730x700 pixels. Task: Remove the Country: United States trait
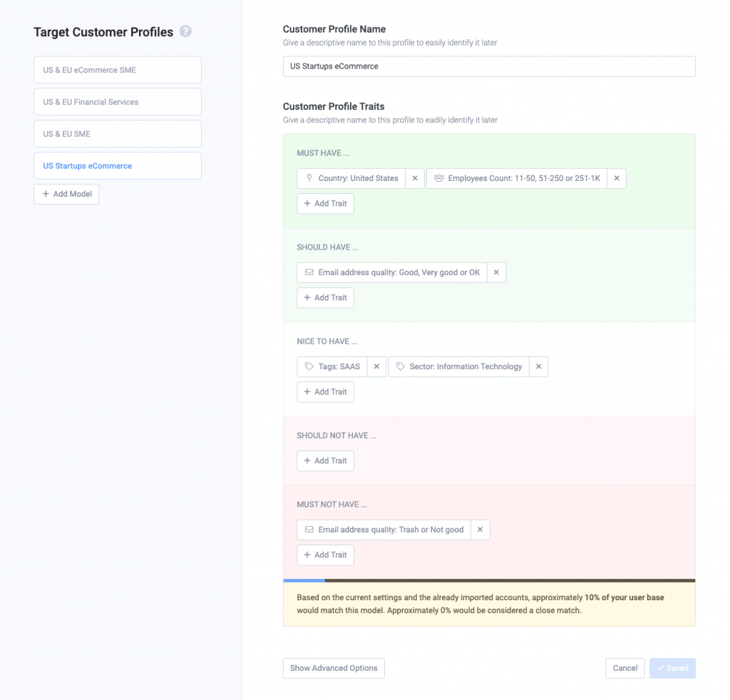click(415, 178)
